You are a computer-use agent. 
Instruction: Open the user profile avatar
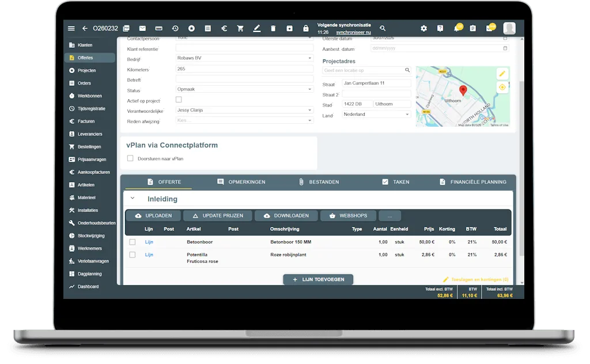pos(509,28)
